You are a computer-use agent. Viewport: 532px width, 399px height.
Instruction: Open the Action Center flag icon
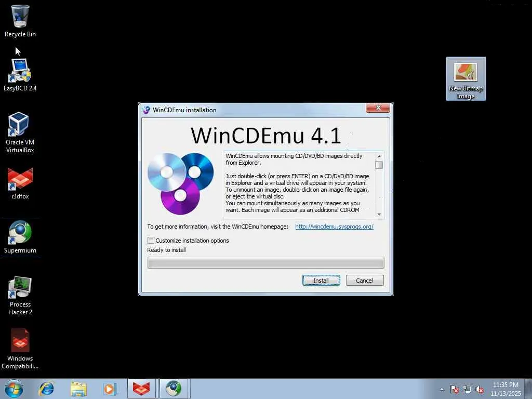click(454, 390)
